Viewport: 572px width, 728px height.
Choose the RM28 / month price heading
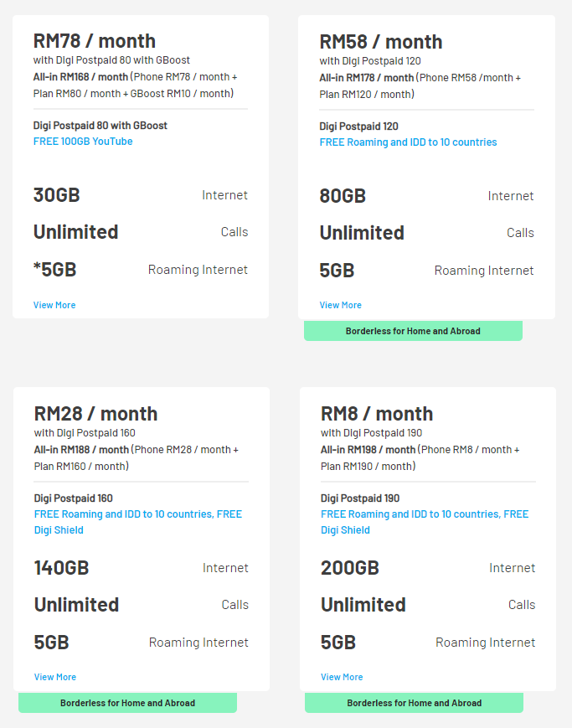pos(95,413)
